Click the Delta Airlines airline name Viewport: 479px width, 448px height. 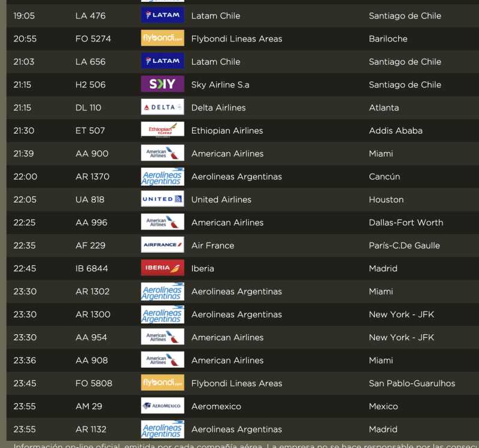pyautogui.click(x=219, y=108)
